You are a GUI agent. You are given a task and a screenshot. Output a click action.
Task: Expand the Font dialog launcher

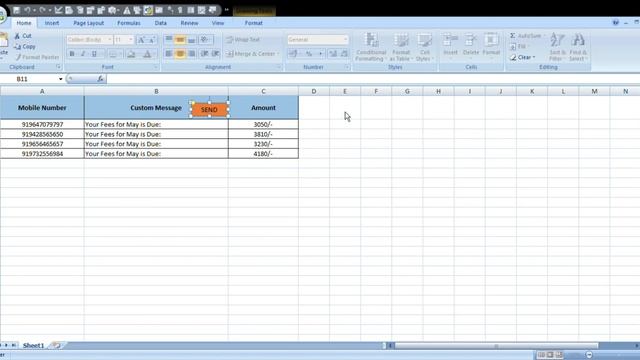point(156,67)
